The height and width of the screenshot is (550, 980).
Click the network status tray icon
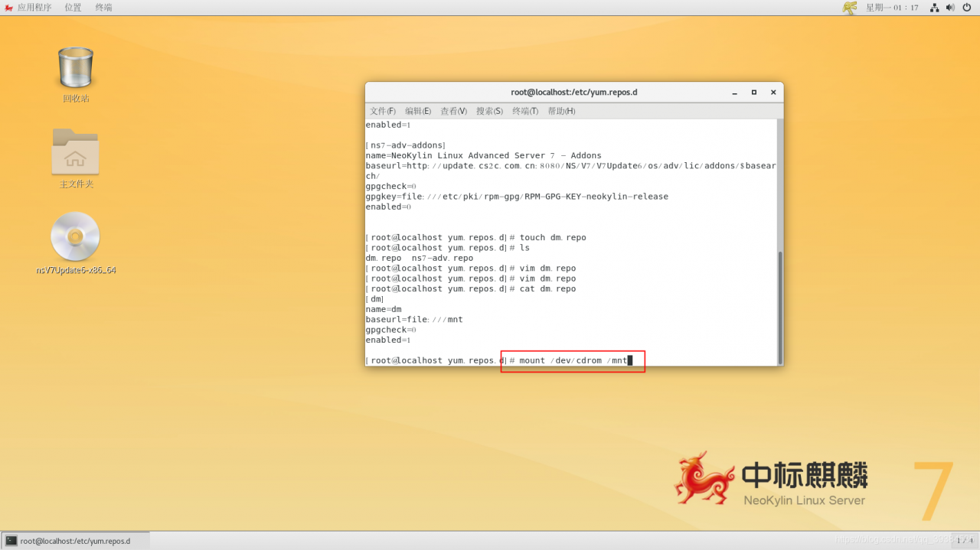tap(935, 8)
